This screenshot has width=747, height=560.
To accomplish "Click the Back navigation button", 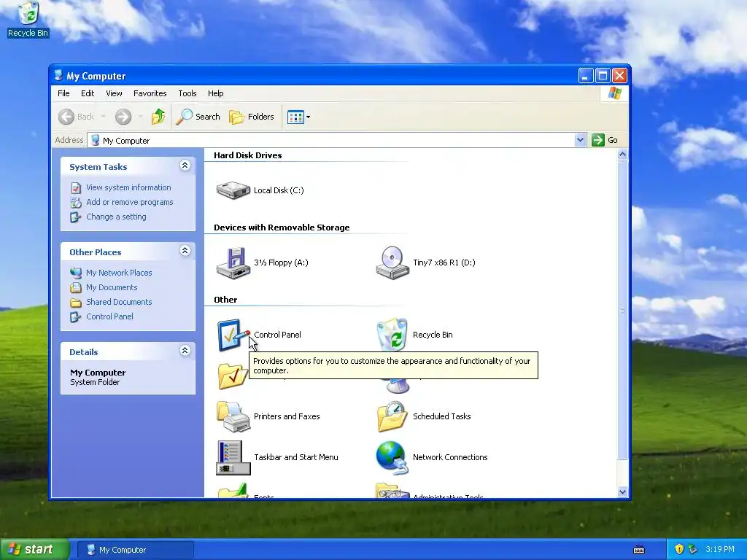I will point(76,117).
